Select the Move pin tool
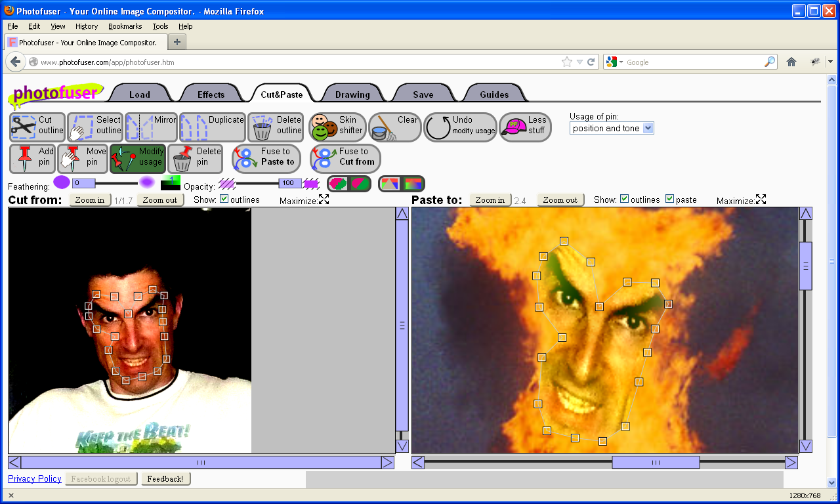The height and width of the screenshot is (504, 840). pos(83,159)
